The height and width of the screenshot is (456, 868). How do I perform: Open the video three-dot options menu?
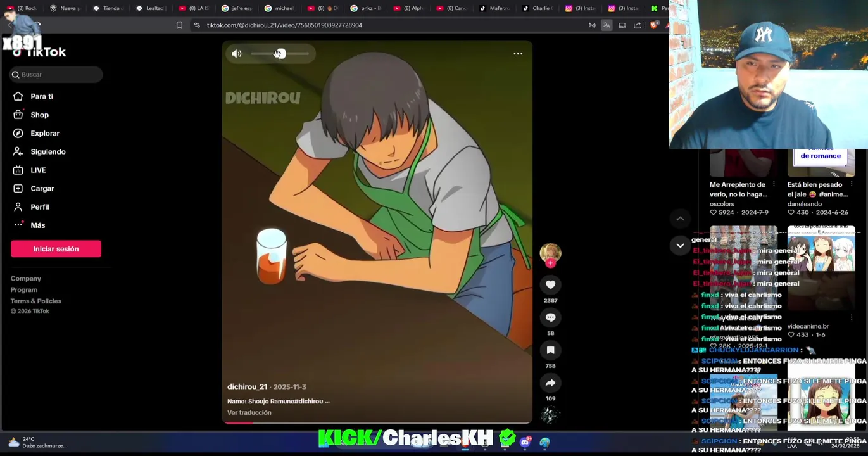pos(518,54)
